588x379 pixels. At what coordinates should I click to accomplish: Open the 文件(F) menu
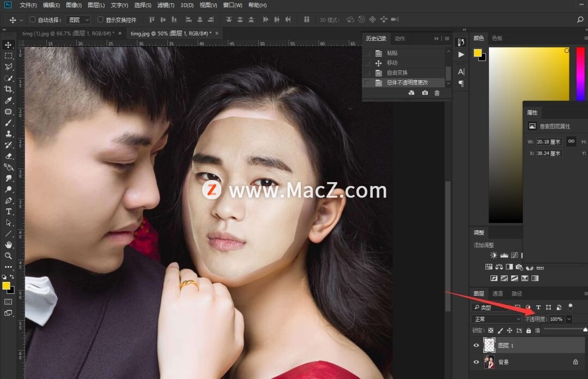(28, 5)
